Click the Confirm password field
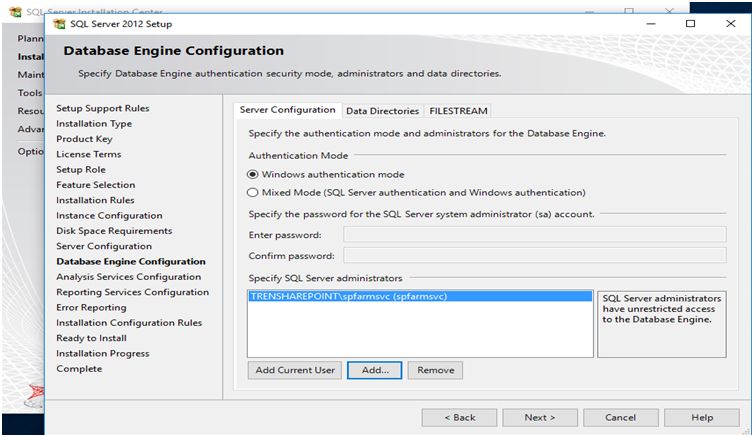Viewport: 754px width, 437px height. (x=534, y=256)
